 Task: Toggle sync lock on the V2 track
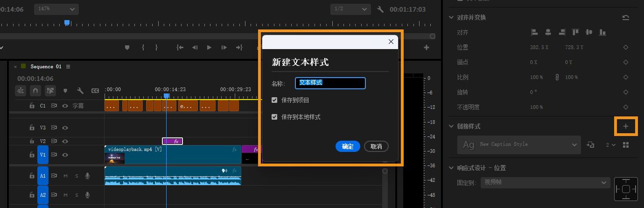54,141
